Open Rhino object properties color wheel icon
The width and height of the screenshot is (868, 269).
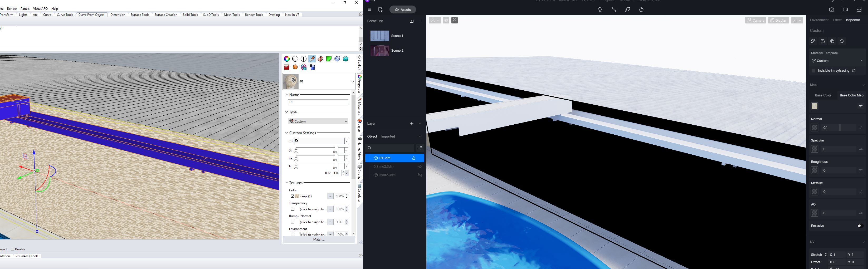(287, 59)
